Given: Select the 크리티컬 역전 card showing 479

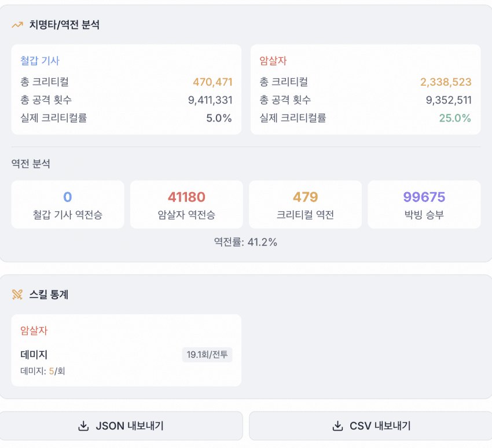Looking at the screenshot, I should [305, 204].
